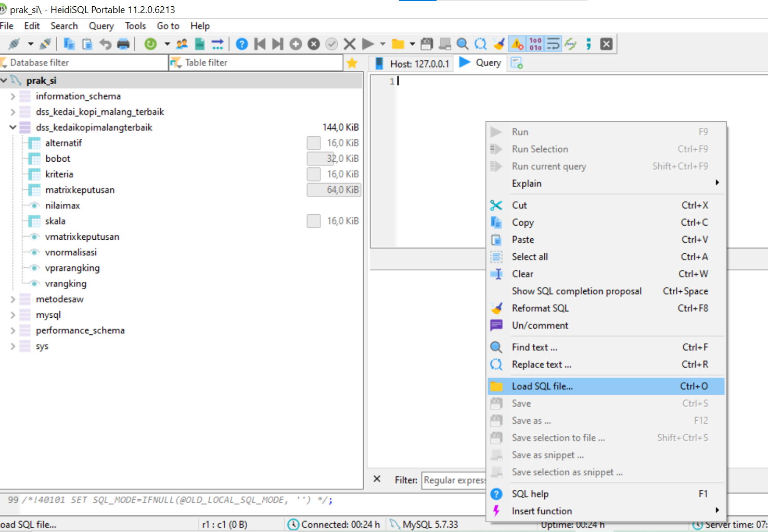This screenshot has width=768, height=532.
Task: Jump to first row icon
Action: pyautogui.click(x=260, y=44)
